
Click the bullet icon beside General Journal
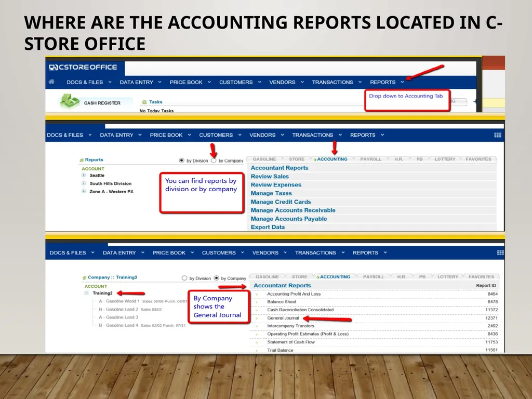pos(257,318)
